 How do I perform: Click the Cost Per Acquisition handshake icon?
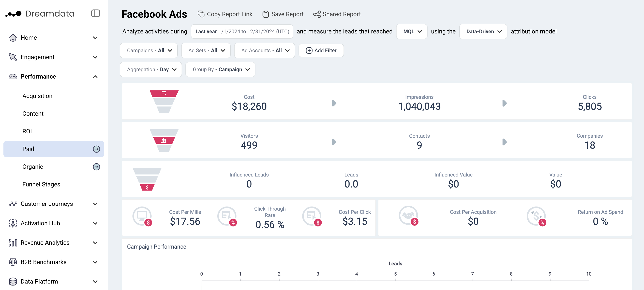[408, 216]
